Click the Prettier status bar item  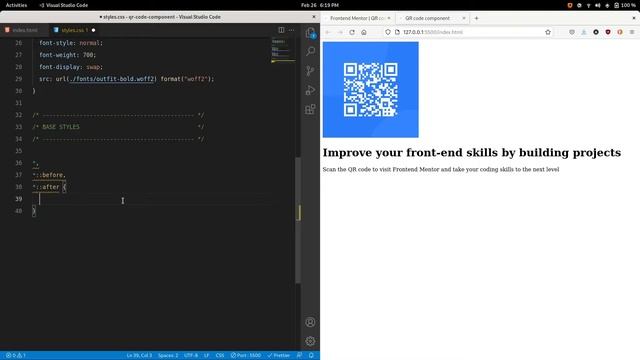click(279, 355)
